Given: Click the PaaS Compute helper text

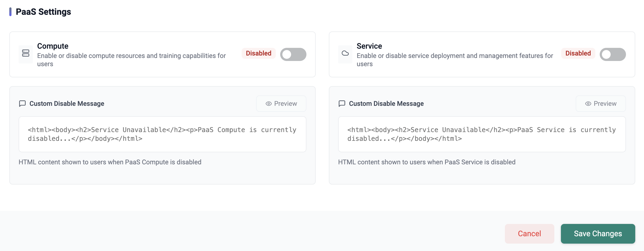Looking at the screenshot, I should point(110,162).
